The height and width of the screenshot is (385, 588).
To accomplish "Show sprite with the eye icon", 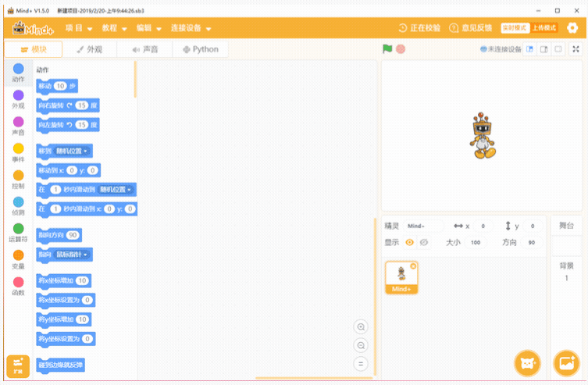I will pos(409,243).
